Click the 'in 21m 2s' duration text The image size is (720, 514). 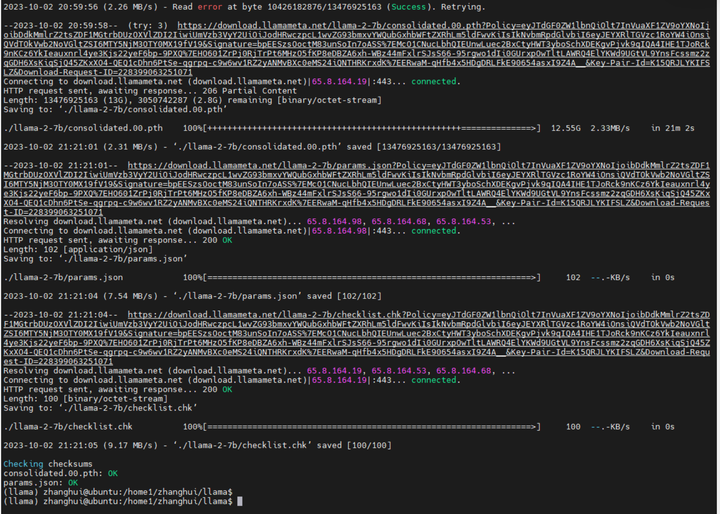point(672,128)
